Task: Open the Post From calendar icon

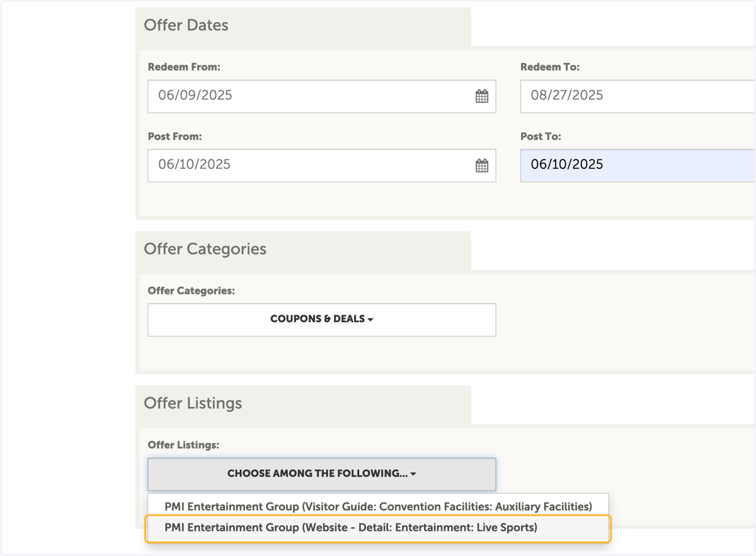Action: [x=482, y=166]
